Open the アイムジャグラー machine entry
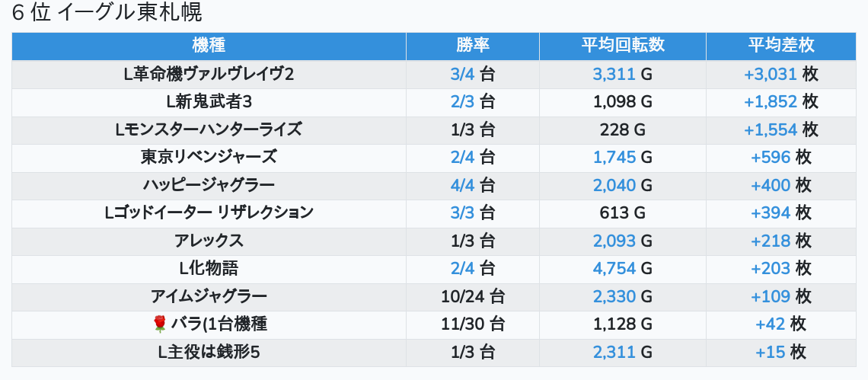 209,296
